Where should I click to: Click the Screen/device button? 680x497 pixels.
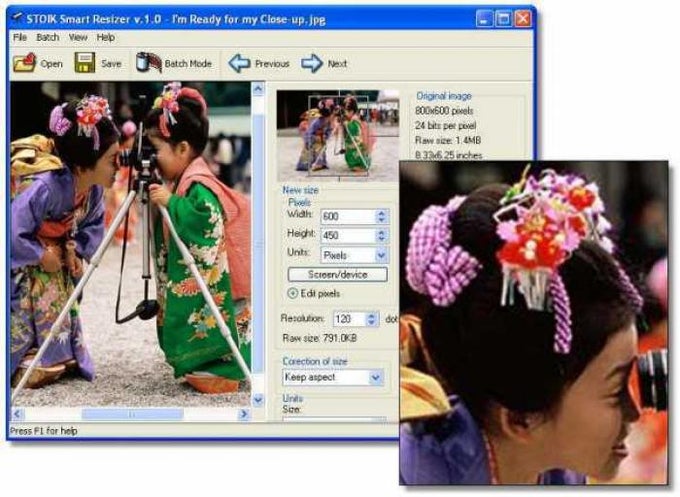pyautogui.click(x=337, y=275)
